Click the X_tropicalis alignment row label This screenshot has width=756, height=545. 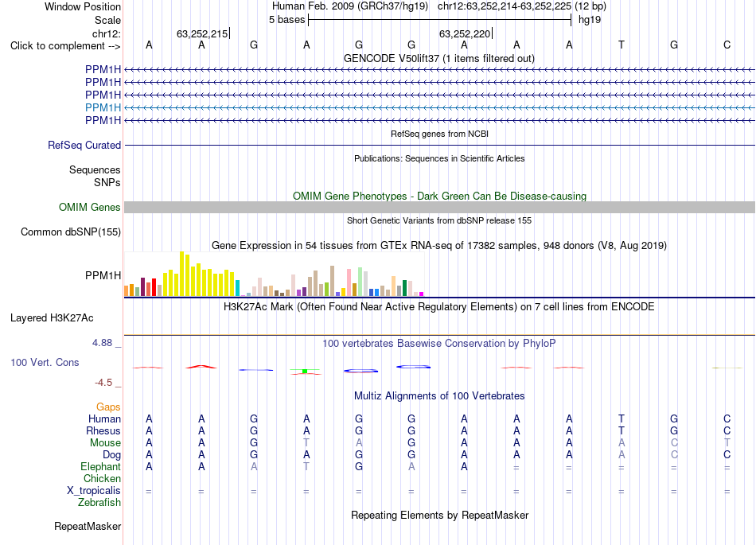94,491
